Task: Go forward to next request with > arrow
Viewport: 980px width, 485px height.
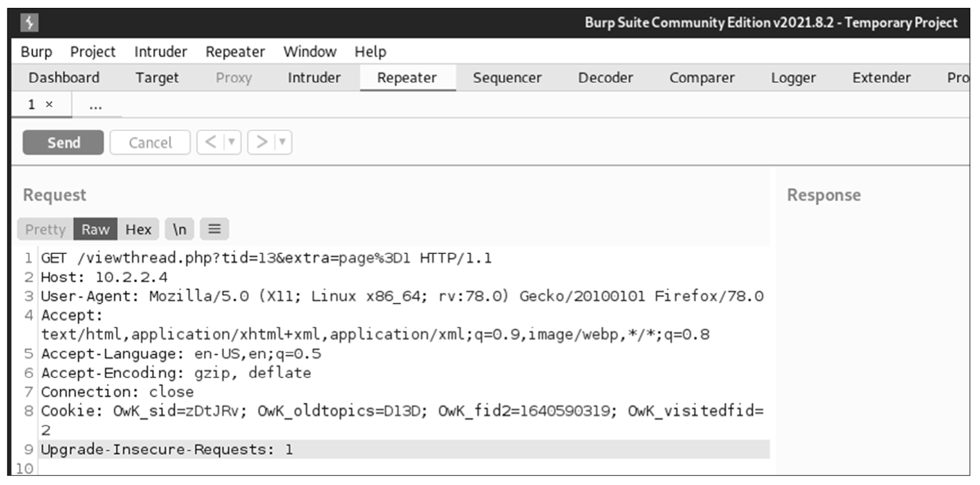Action: (261, 142)
